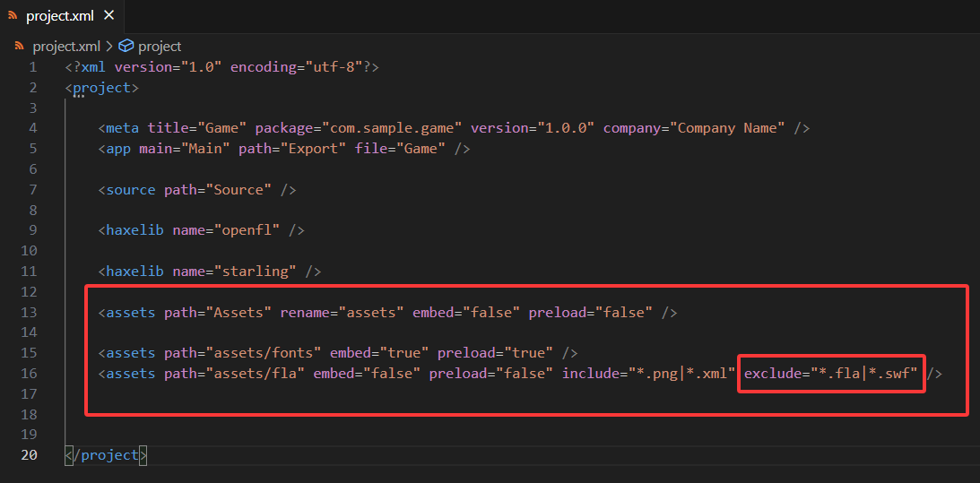Place cursor in exclude="*.fla|*.swf" attribute
Image resolution: width=980 pixels, height=483 pixels.
point(830,373)
